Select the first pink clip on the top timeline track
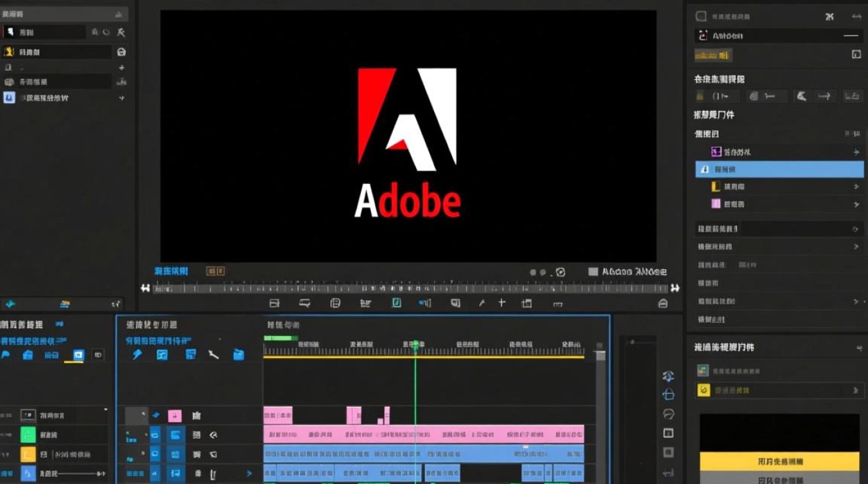 (278, 415)
